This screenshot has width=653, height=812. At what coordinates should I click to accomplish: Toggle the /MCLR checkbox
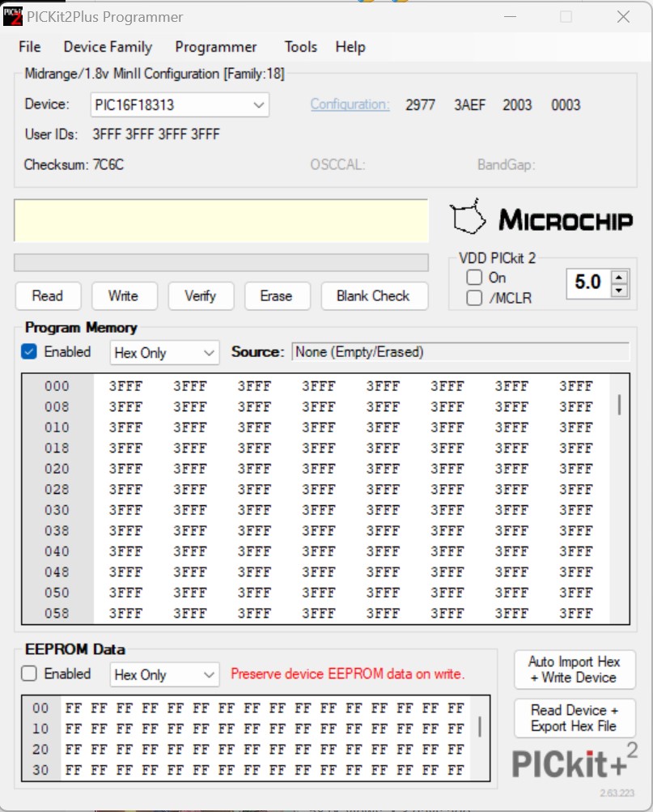(474, 298)
